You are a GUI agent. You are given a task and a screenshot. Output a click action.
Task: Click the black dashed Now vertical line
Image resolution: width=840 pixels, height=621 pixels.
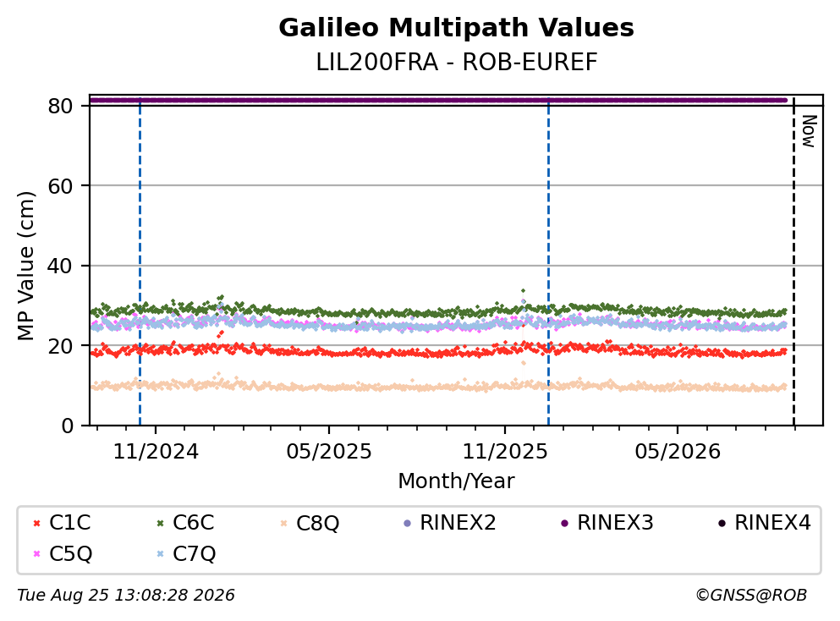[x=794, y=262]
